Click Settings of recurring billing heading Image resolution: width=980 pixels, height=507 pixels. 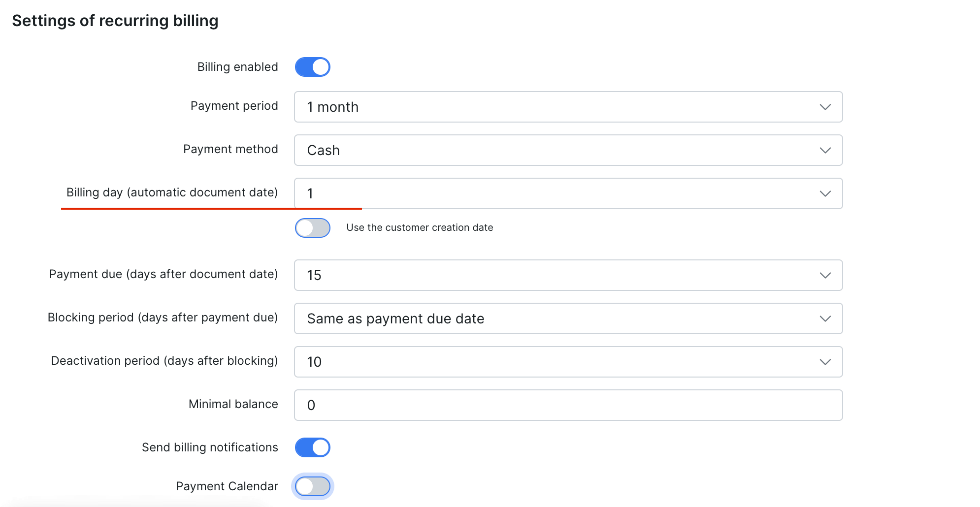click(115, 21)
